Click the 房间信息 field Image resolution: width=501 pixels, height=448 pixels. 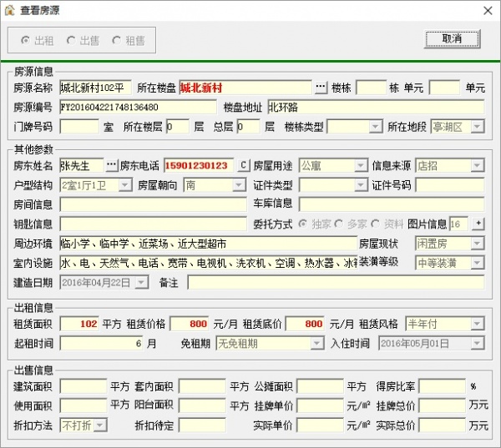pos(154,204)
